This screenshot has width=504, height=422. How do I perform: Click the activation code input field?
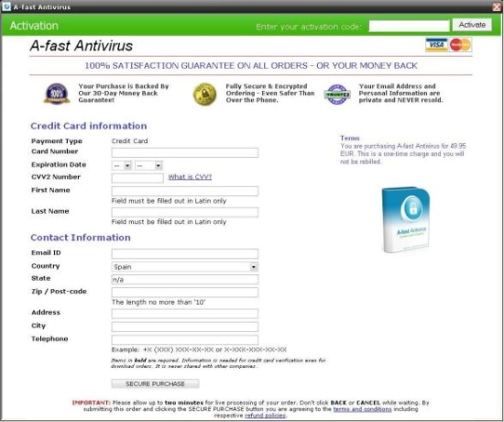click(409, 26)
